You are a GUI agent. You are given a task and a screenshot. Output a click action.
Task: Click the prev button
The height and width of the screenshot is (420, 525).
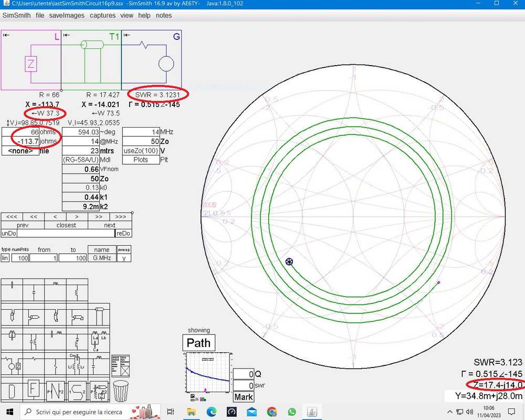pyautogui.click(x=23, y=225)
